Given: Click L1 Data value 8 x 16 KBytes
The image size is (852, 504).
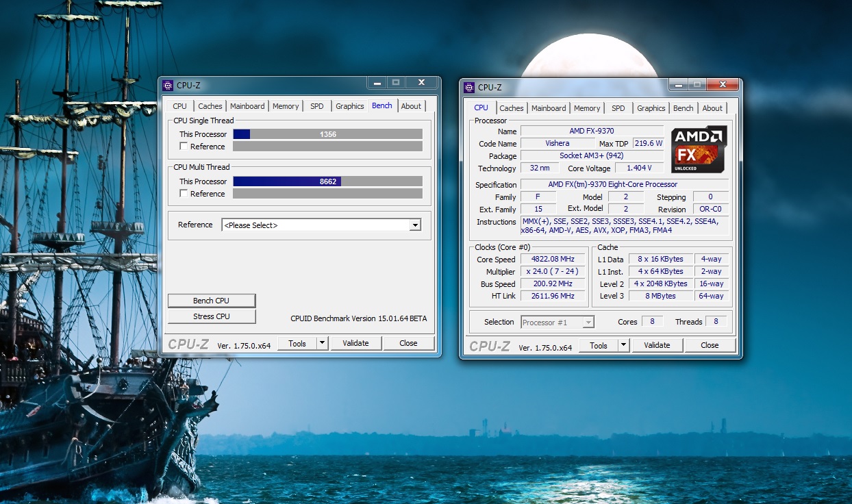Looking at the screenshot, I should pyautogui.click(x=660, y=260).
